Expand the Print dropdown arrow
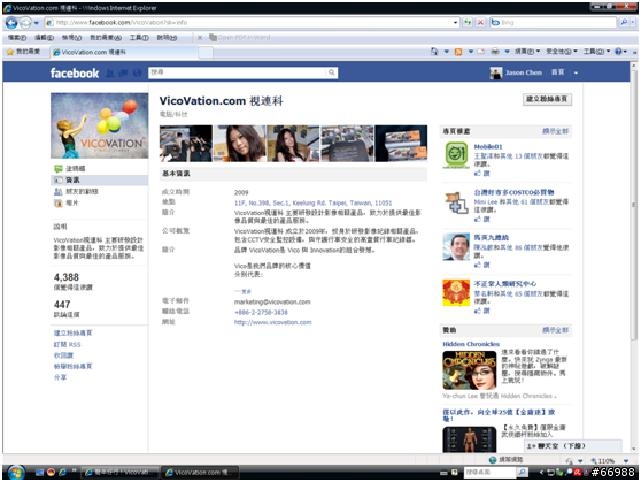Viewport: 640px width, 480px height. tap(507, 51)
